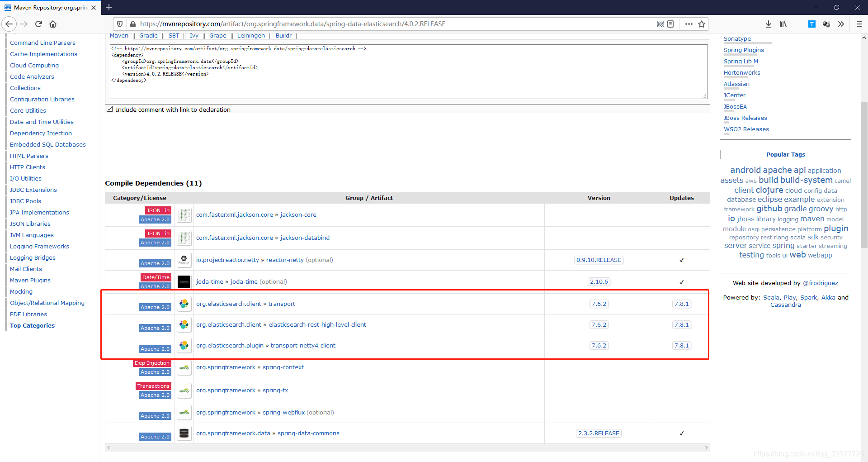The height and width of the screenshot is (462, 868).
Task: Open spring-data-commons version 2.3.2.RELEASE
Action: (x=599, y=433)
